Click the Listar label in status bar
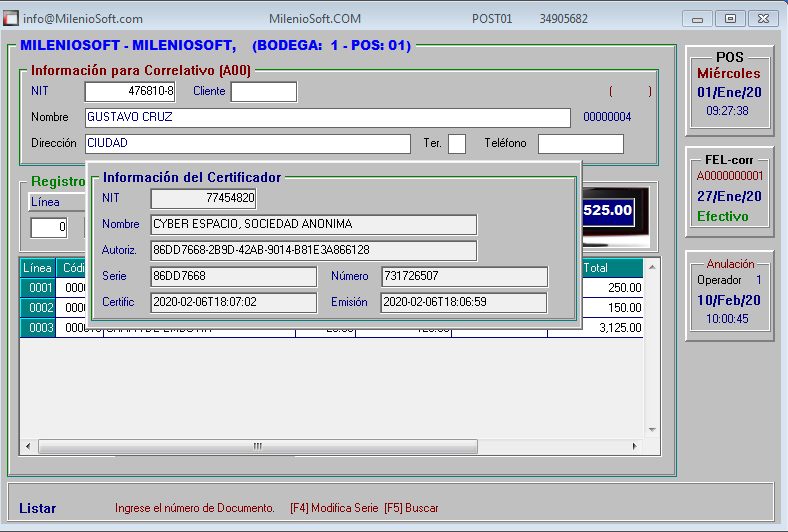Image resolution: width=788 pixels, height=532 pixels. tap(38, 508)
